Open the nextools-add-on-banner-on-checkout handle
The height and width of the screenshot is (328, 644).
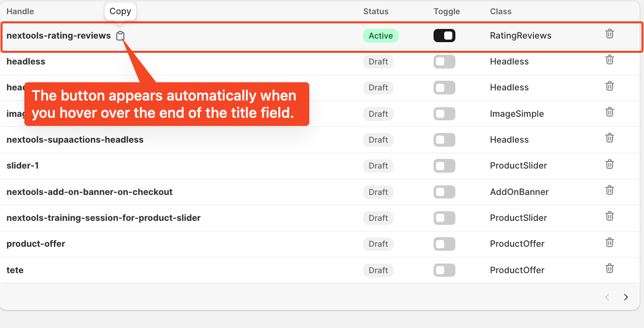pos(90,192)
